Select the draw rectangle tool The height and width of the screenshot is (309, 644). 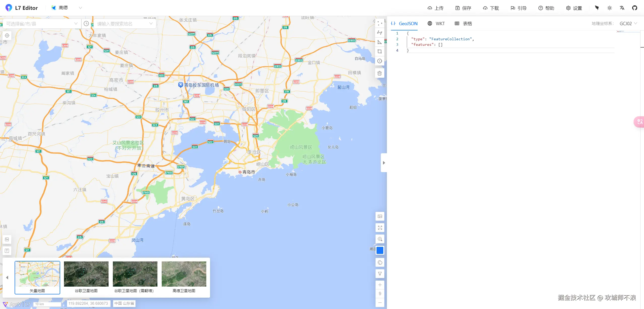coord(380,52)
